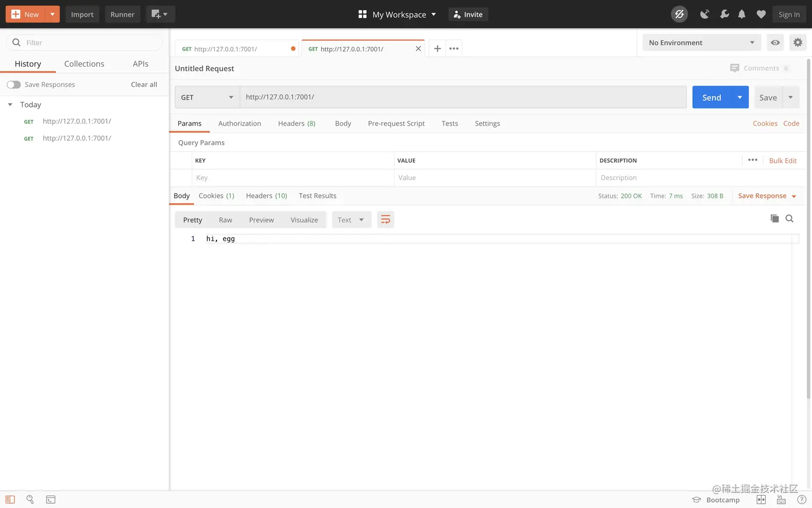This screenshot has width=812, height=508.
Task: Toggle the sidebar icon in status bar
Action: pyautogui.click(x=10, y=499)
